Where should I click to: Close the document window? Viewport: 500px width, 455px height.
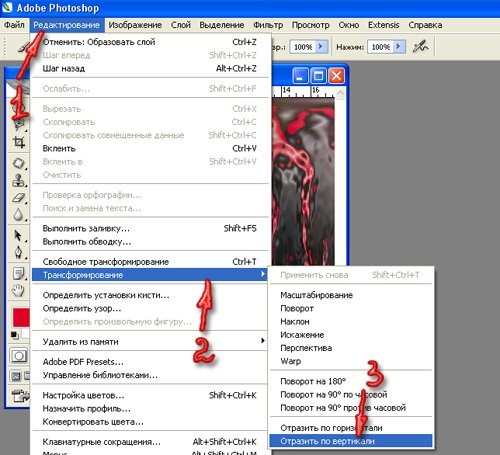[337, 76]
